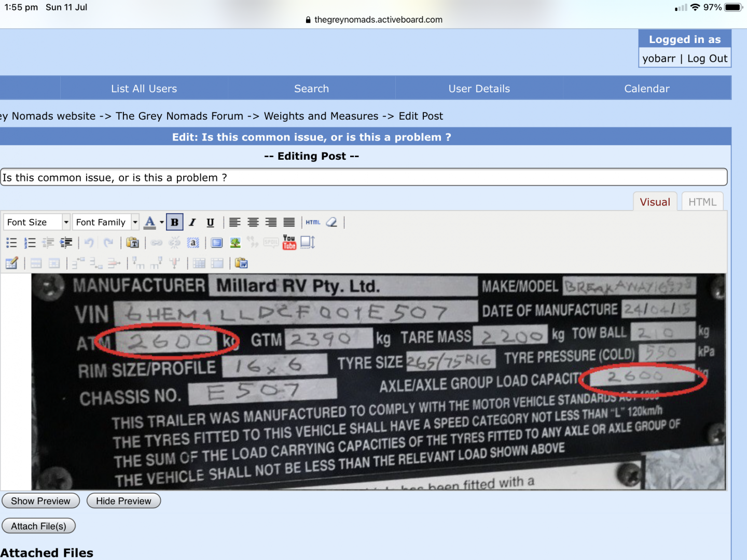Click the post title input field
The height and width of the screenshot is (560, 747).
pos(364,177)
